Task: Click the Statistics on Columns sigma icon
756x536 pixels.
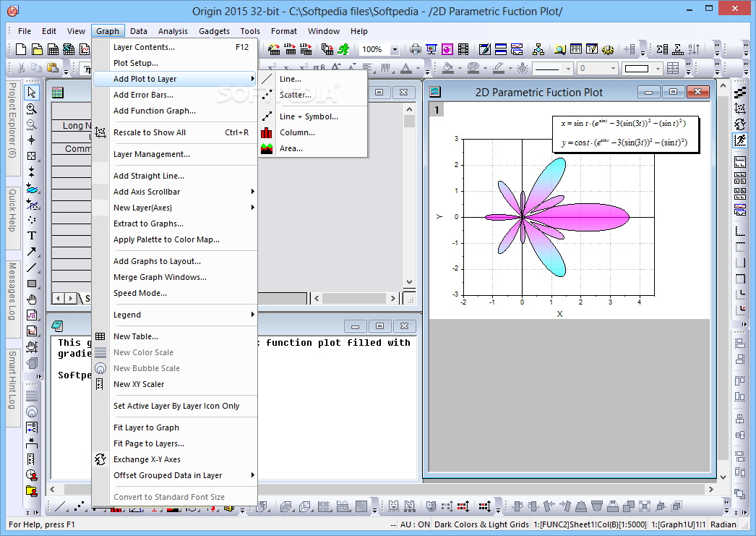Action: 662,48
